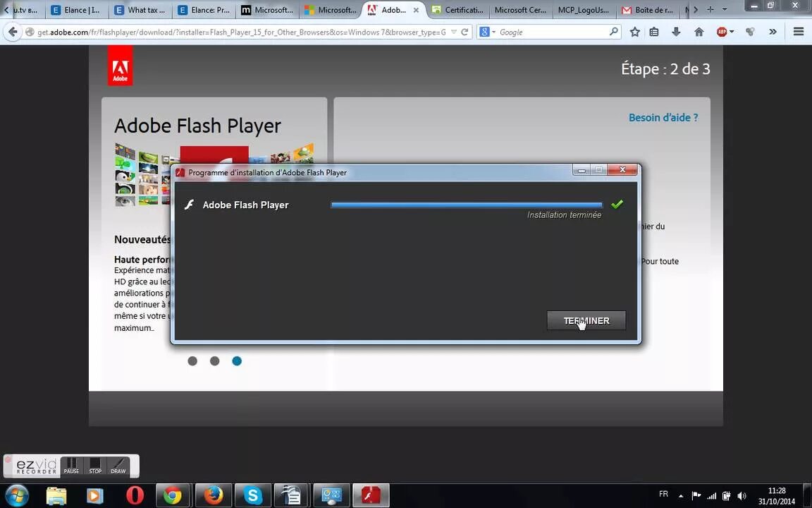The image size is (812, 508).
Task: Pause the ezvid recording
Action: click(x=71, y=466)
